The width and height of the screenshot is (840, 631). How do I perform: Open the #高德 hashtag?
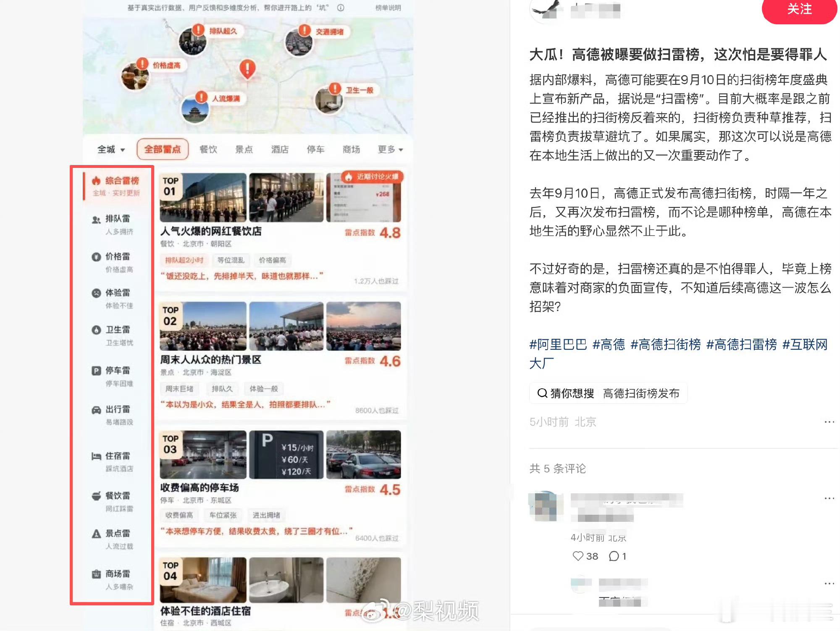point(609,345)
